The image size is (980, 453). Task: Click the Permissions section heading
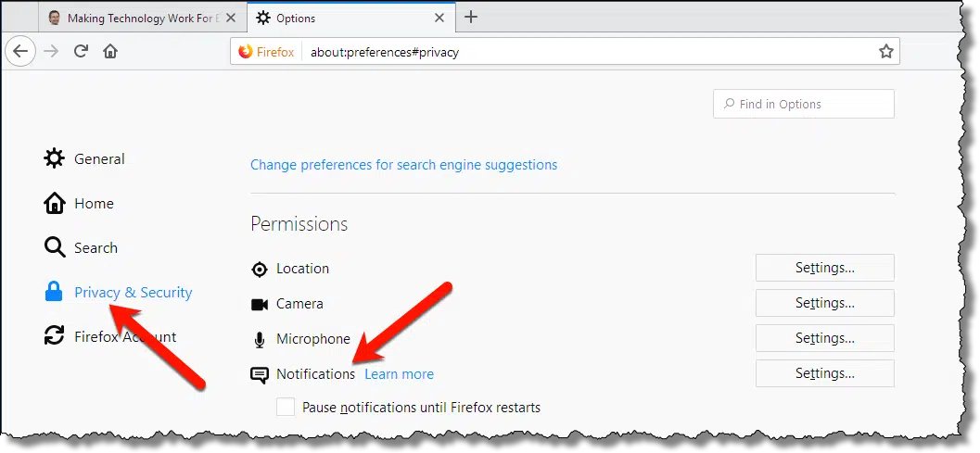click(x=299, y=223)
